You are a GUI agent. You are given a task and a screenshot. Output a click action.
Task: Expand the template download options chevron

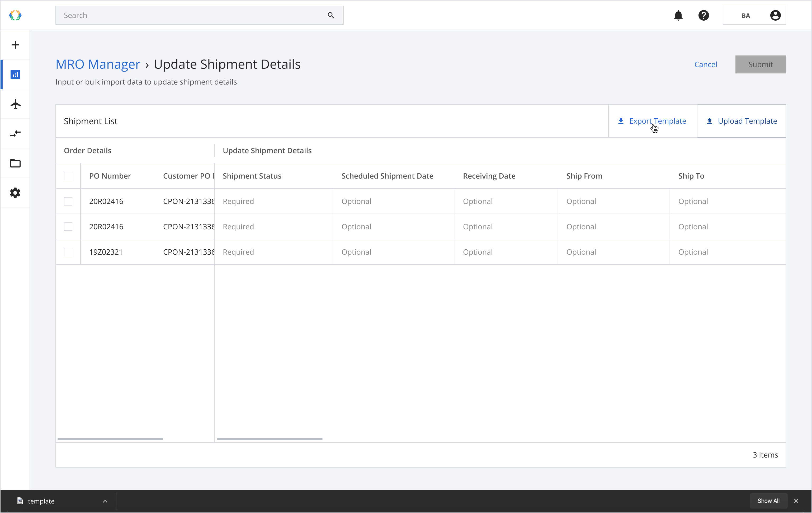click(x=105, y=501)
